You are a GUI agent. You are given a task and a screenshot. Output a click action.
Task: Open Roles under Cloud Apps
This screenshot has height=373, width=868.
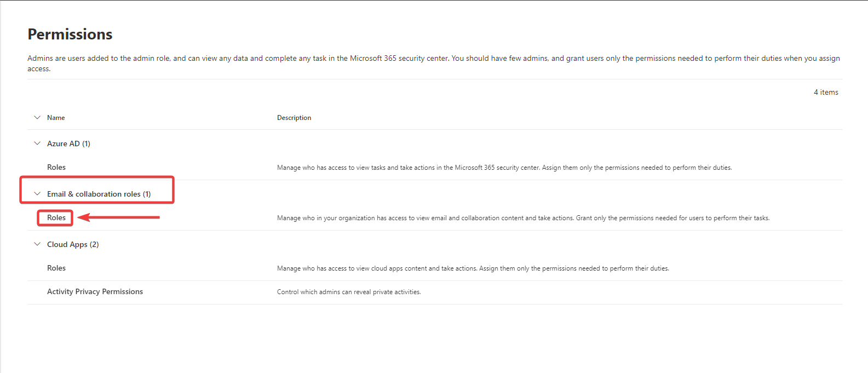click(x=56, y=268)
